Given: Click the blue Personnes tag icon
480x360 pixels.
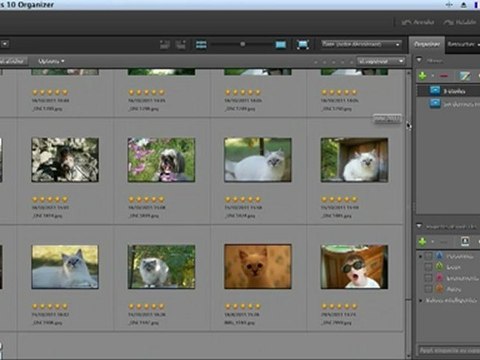Looking at the screenshot, I should click(x=439, y=256).
